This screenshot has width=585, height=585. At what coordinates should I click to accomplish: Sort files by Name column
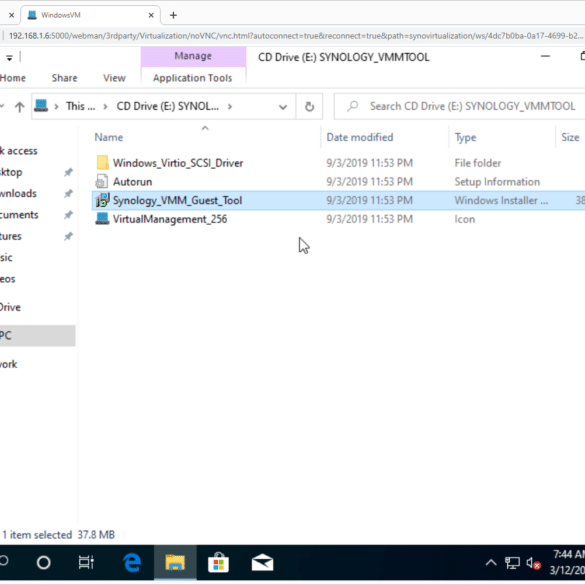tap(109, 137)
